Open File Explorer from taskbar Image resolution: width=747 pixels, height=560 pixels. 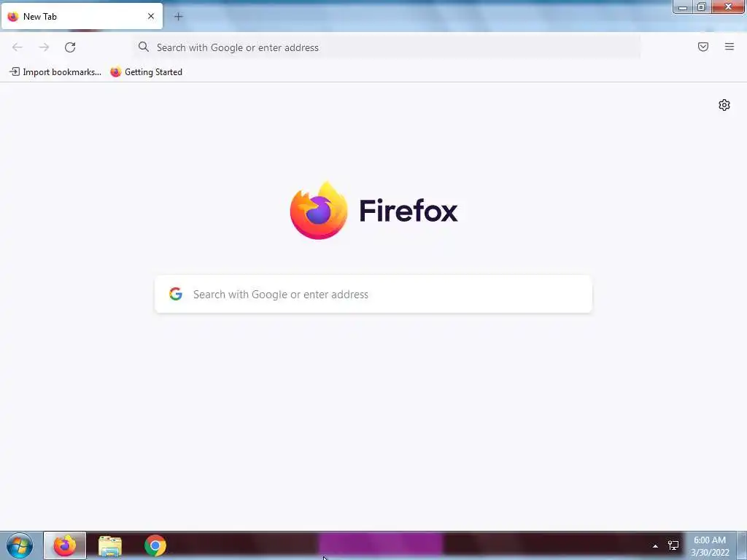pos(110,545)
